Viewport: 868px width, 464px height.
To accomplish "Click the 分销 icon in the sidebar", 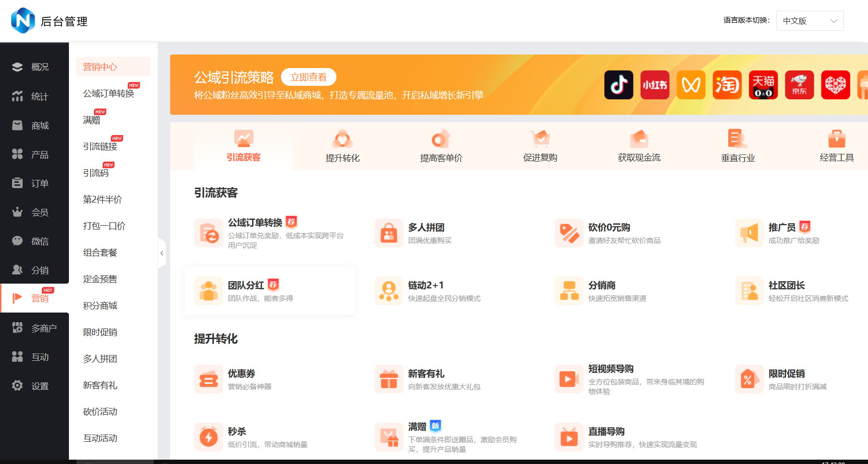I will pyautogui.click(x=17, y=270).
